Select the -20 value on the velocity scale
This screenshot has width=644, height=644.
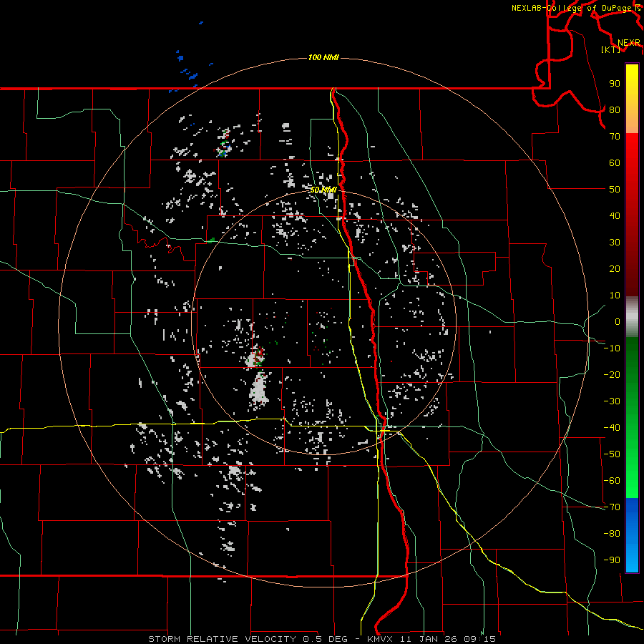point(612,374)
